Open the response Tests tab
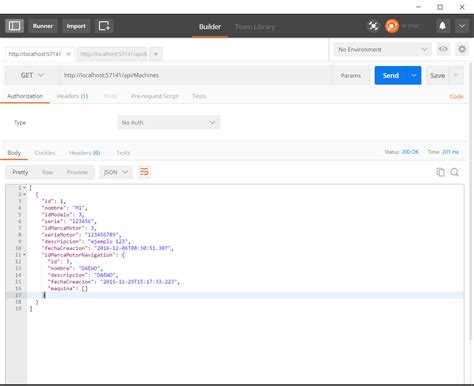 click(123, 153)
